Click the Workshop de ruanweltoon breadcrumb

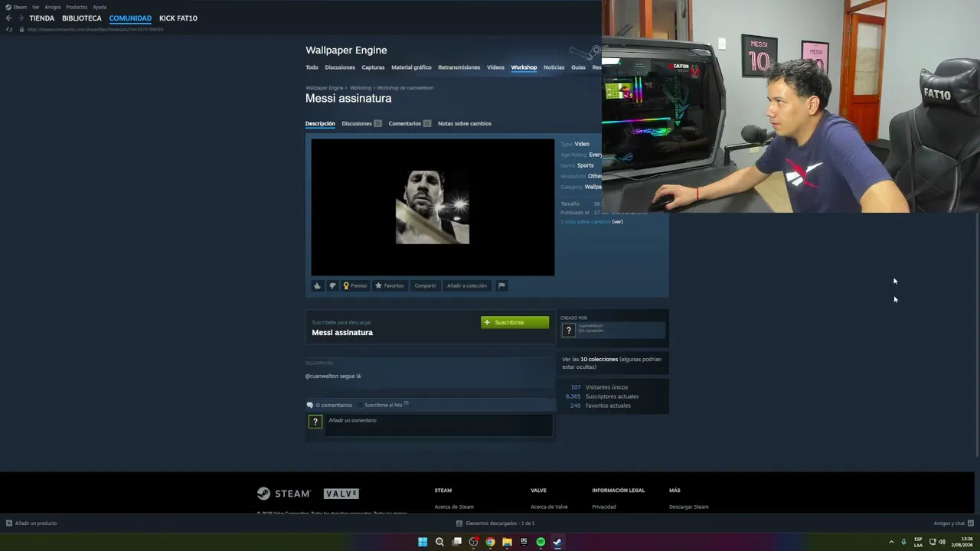(x=405, y=88)
